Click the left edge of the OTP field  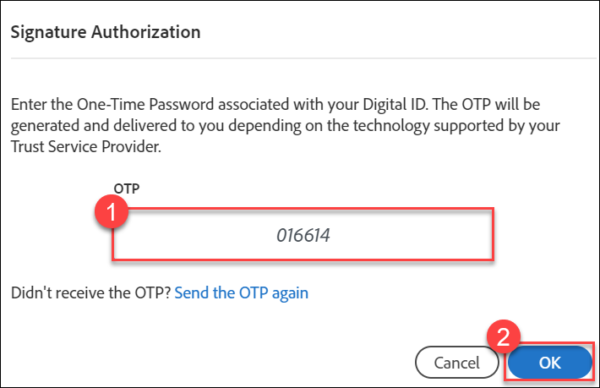click(114, 235)
